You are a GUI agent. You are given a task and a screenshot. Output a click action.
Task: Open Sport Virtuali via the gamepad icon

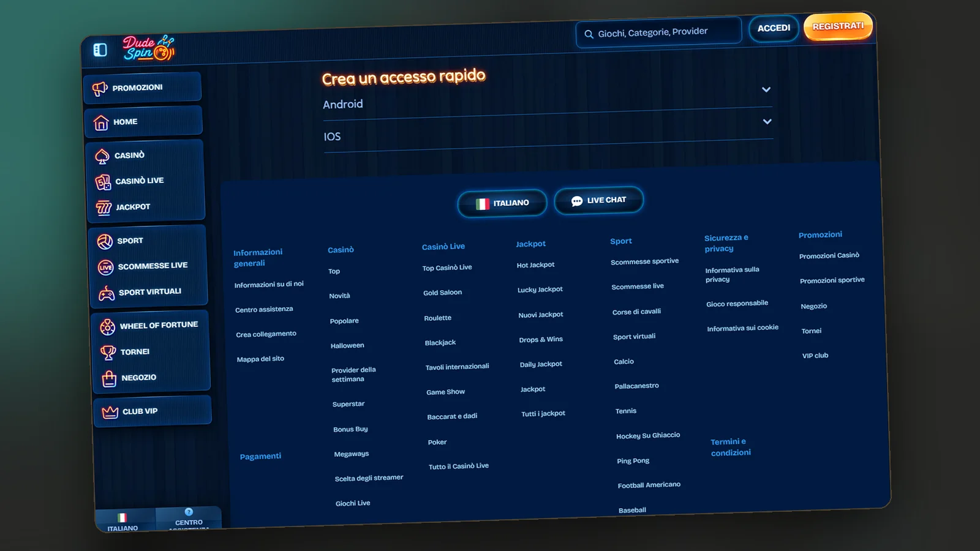(x=107, y=294)
